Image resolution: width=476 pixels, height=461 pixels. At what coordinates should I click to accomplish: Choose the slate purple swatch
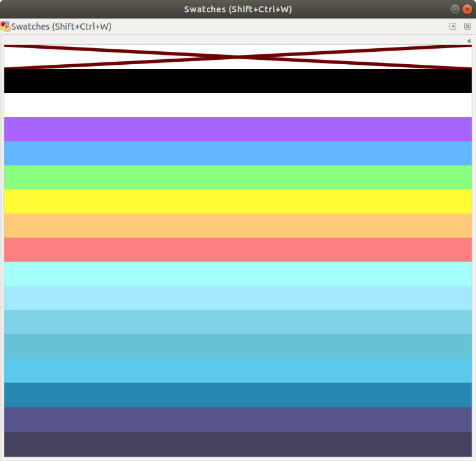coord(238,419)
